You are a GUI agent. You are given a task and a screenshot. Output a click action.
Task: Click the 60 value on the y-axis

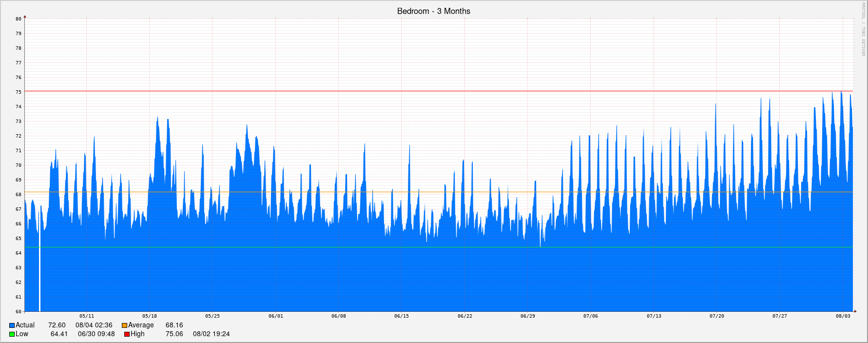19,312
